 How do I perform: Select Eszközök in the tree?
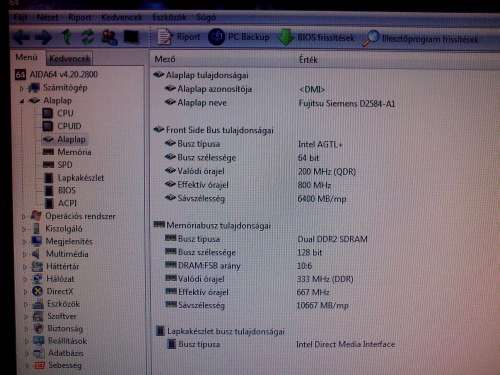(63, 304)
